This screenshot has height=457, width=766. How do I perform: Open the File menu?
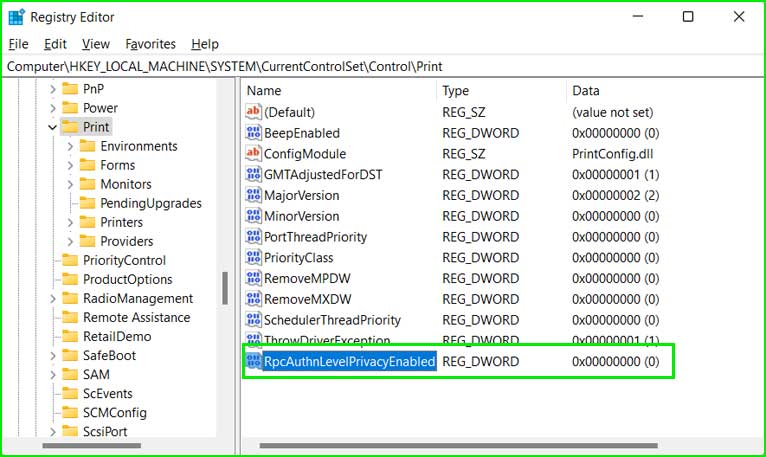pyautogui.click(x=19, y=44)
